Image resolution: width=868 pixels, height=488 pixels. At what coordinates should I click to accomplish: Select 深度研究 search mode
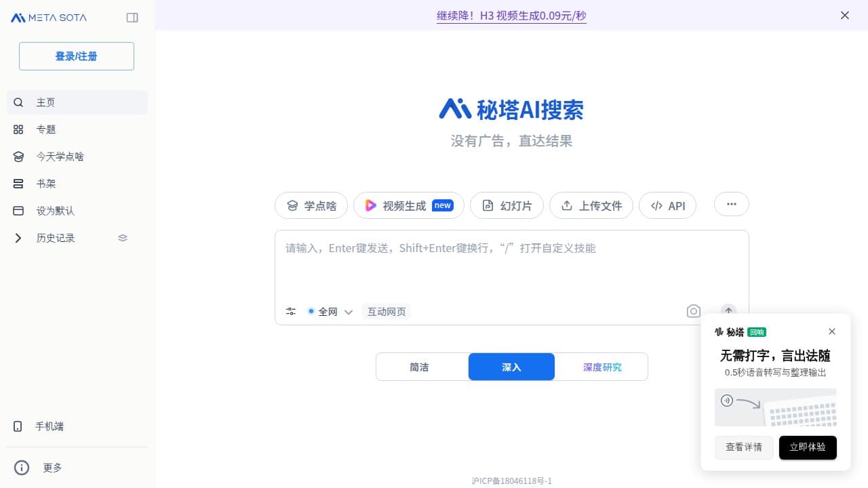pyautogui.click(x=602, y=367)
